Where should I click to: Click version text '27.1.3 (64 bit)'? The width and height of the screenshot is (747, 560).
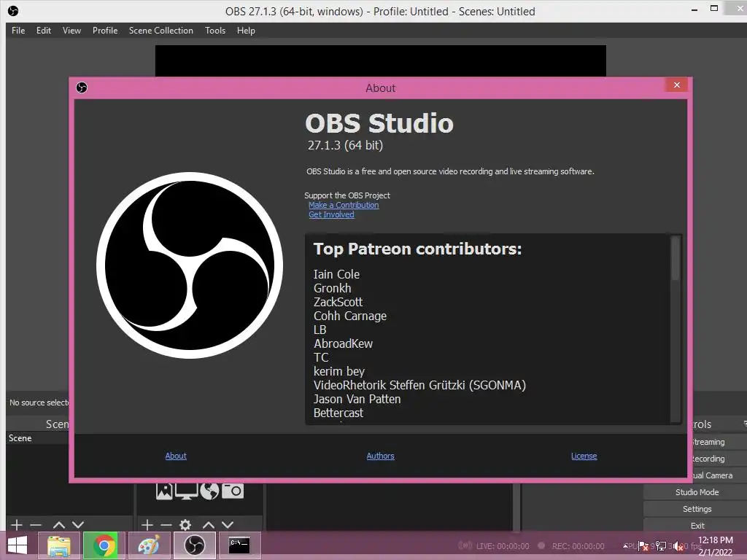coord(345,145)
